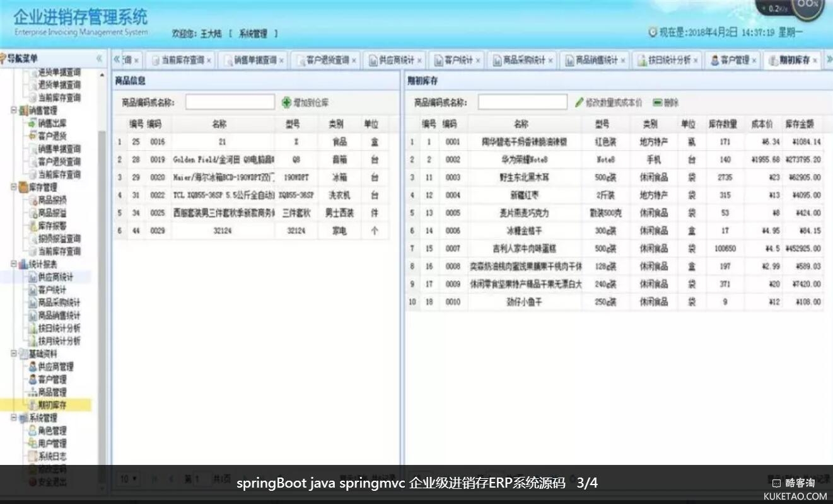
Task: Select 客户统计 in the navigation tree
Action: click(x=51, y=290)
